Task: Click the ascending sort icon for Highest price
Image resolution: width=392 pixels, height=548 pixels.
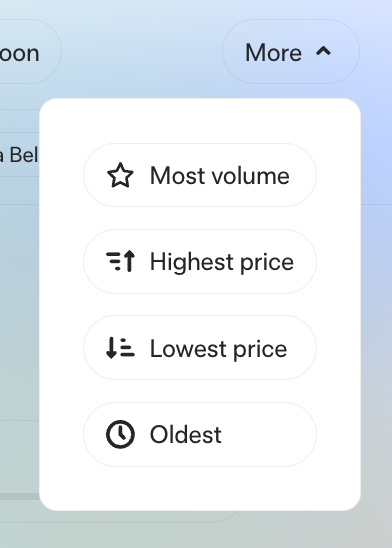Action: click(120, 261)
